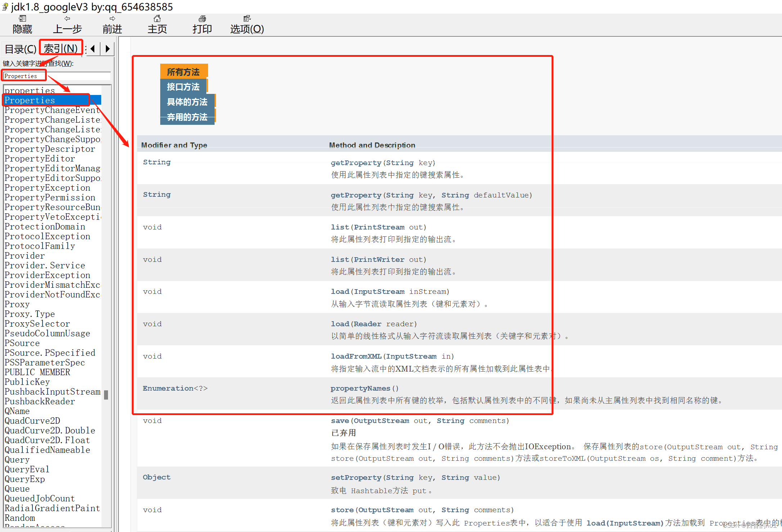Screen dimensions: 782x532
Task: Select PushbackInputStream in the index list
Action: coord(53,391)
